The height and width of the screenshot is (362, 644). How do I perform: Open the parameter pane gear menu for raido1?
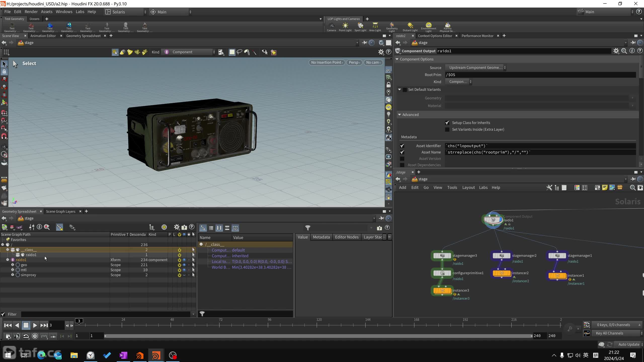click(x=616, y=51)
